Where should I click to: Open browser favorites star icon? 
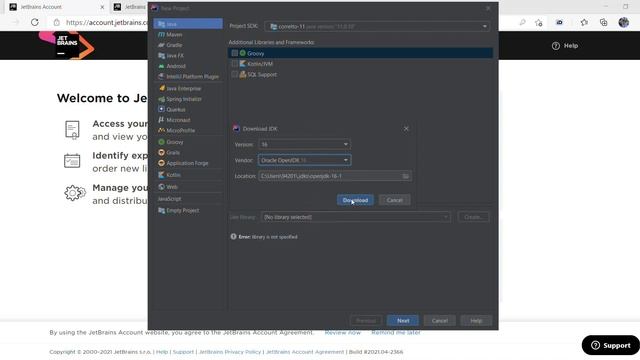[584, 22]
